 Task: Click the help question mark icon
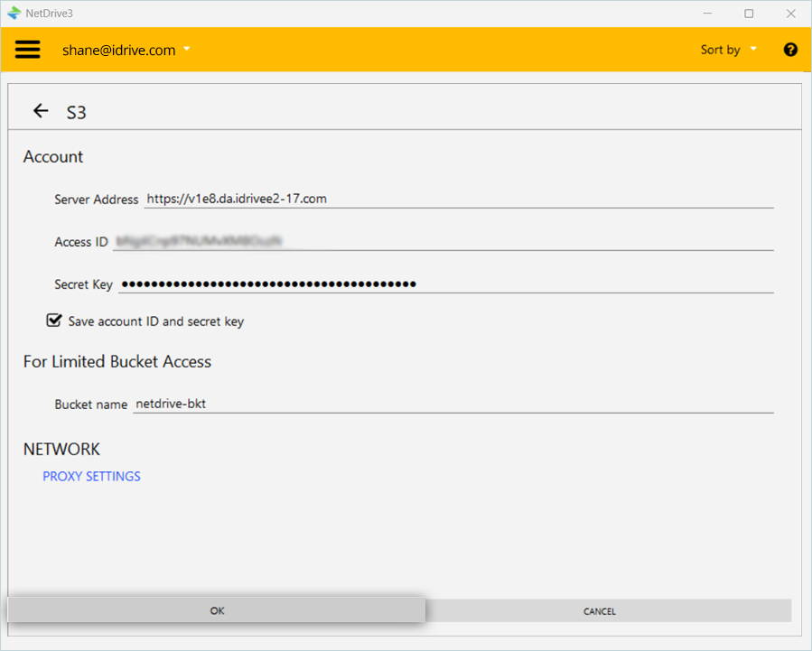pyautogui.click(x=790, y=50)
